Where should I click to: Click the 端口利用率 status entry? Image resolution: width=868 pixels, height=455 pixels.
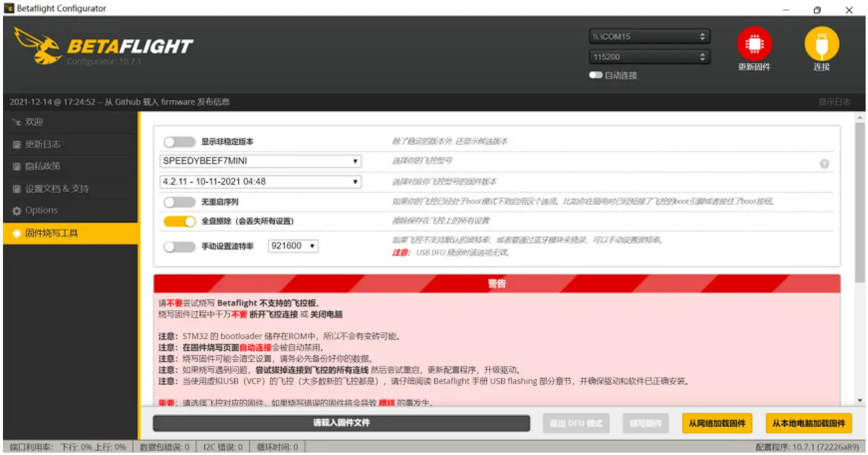[68, 447]
